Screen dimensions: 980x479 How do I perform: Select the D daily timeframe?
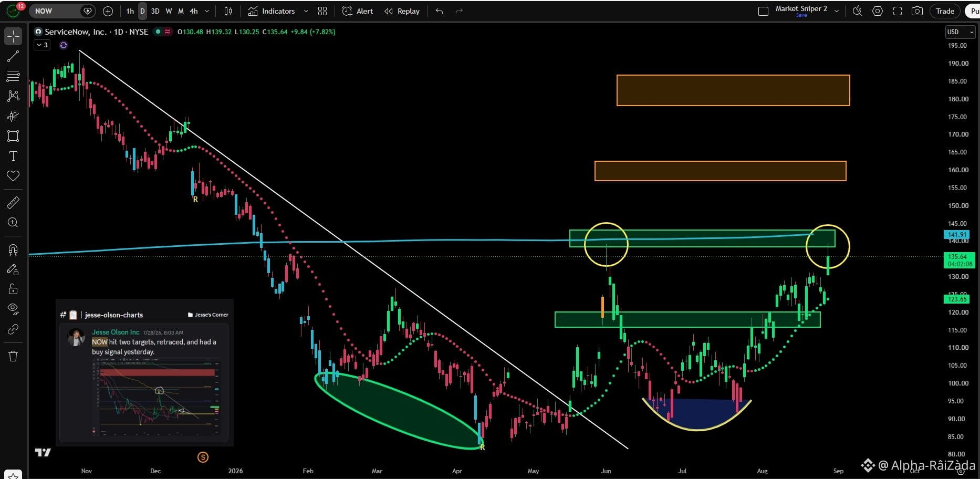(142, 11)
